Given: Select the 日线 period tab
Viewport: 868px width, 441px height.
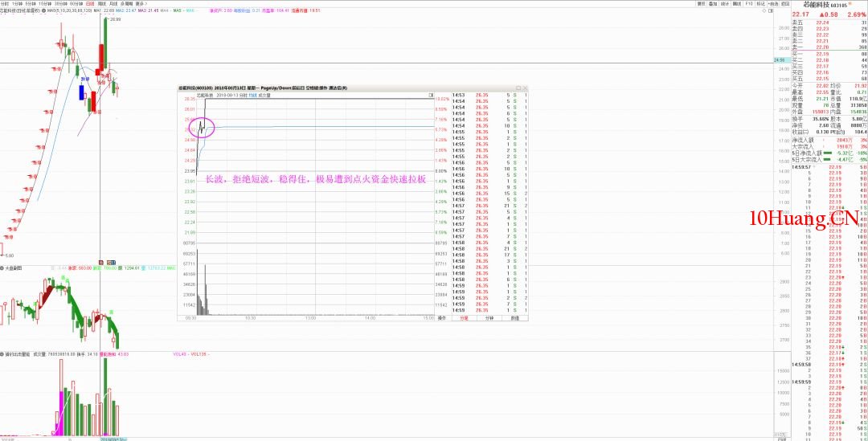Looking at the screenshot, I should click(x=91, y=3).
